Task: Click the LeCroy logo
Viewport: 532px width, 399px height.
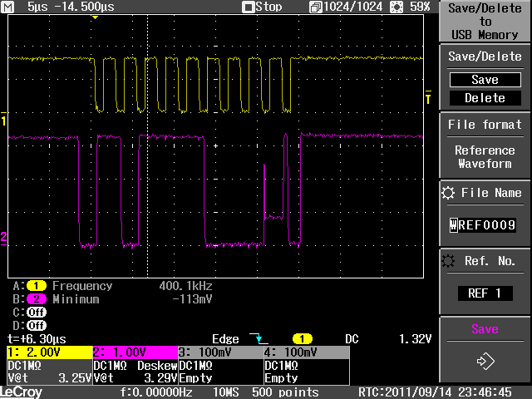Action: point(21,392)
